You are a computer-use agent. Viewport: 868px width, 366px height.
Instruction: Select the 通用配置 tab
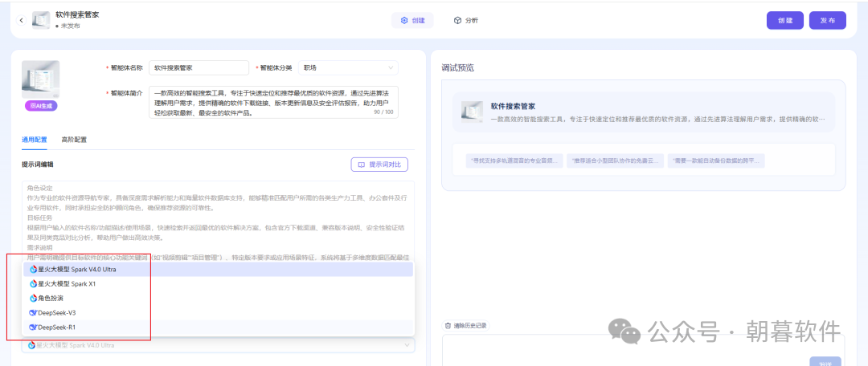35,140
